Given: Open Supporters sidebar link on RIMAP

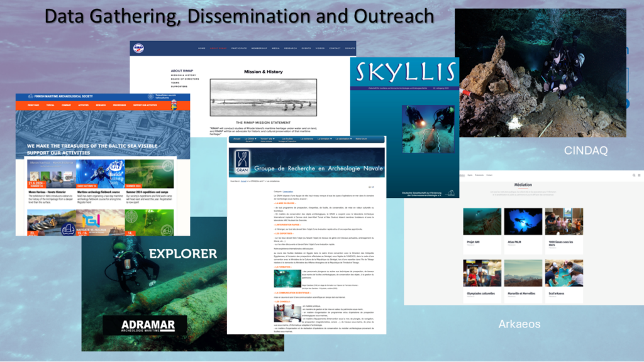Looking at the screenshot, I should [x=179, y=87].
